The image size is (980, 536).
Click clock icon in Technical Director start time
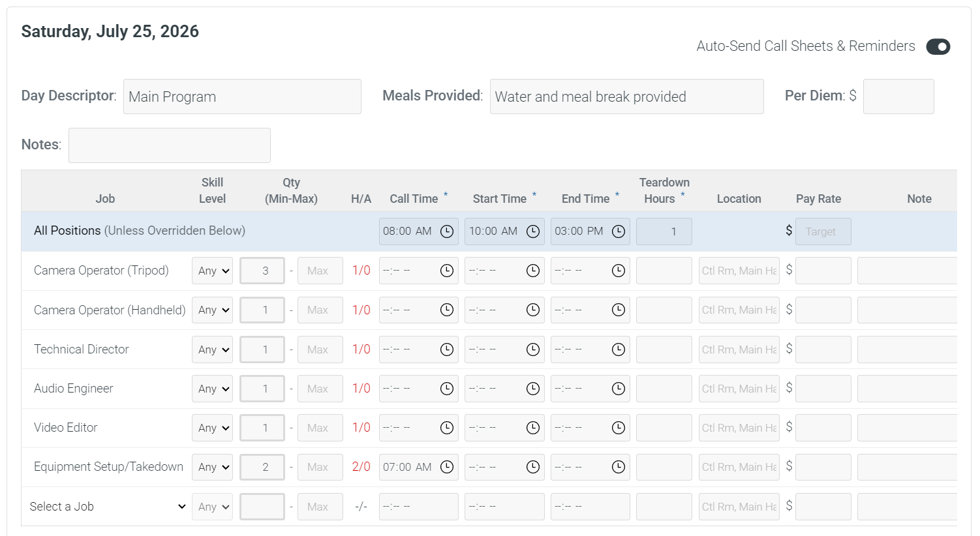point(533,350)
